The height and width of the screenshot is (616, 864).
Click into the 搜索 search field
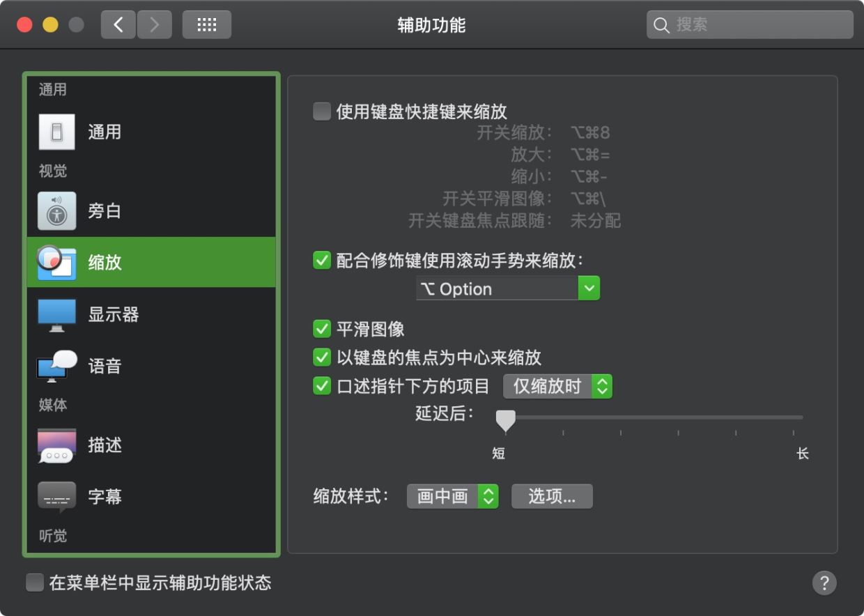coord(750,25)
